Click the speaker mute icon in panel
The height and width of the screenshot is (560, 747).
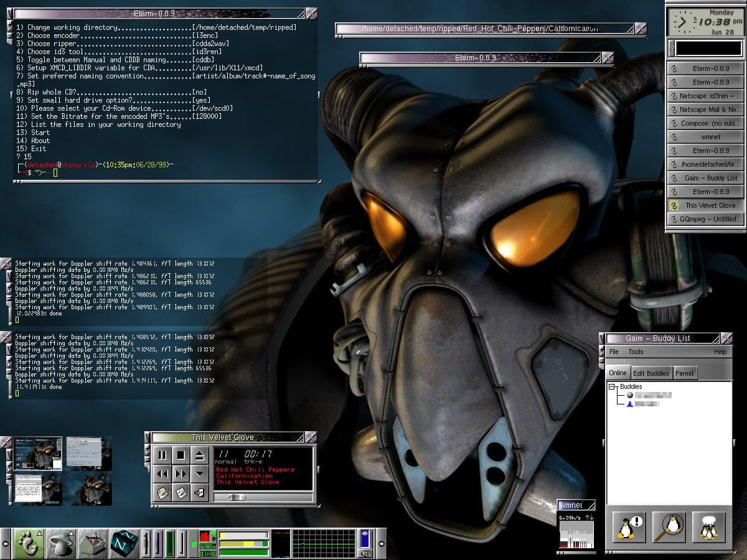coord(365,553)
